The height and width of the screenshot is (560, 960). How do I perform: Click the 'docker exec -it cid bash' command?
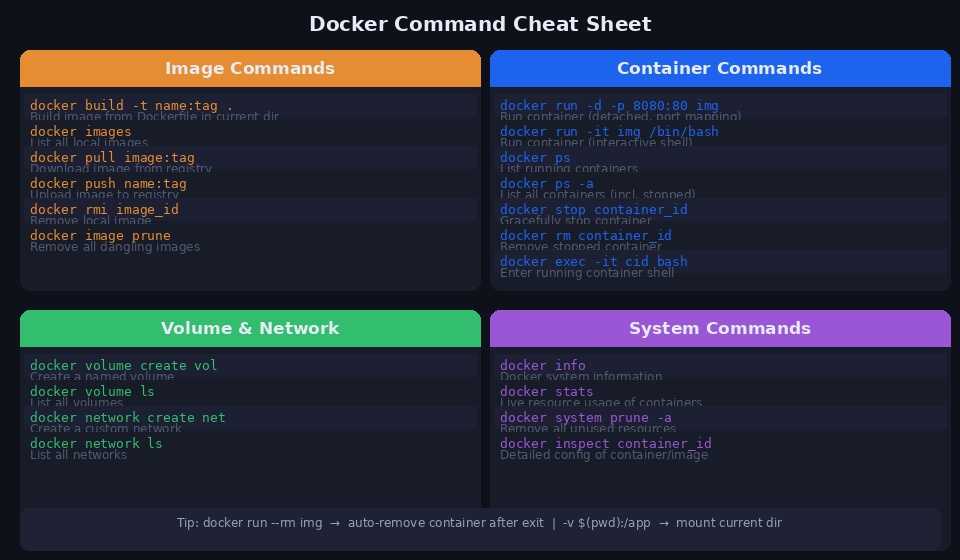[593, 262]
